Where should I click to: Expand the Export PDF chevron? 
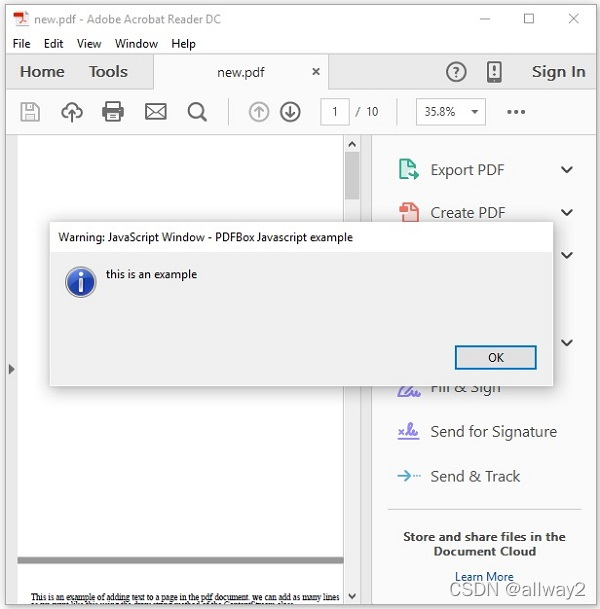567,169
